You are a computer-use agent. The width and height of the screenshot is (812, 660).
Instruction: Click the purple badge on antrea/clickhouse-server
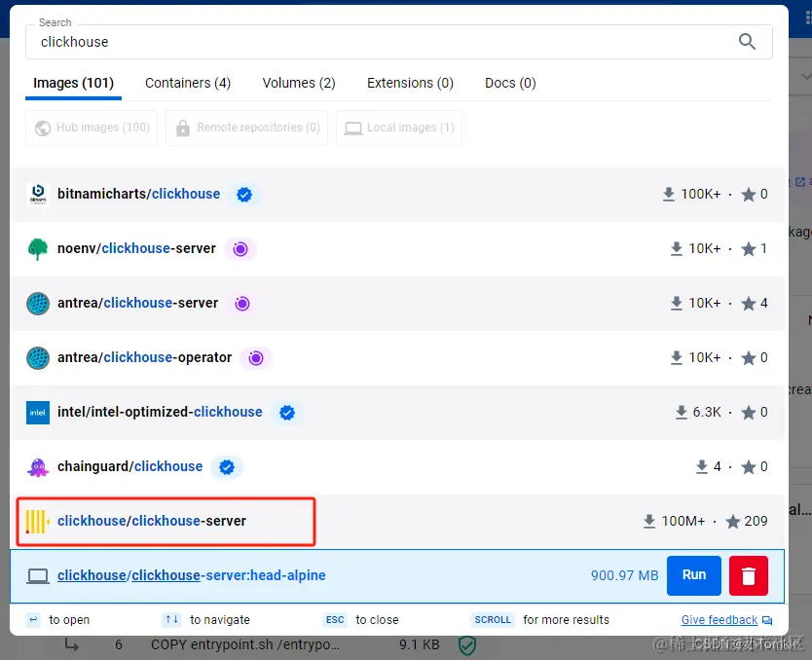pyautogui.click(x=242, y=304)
